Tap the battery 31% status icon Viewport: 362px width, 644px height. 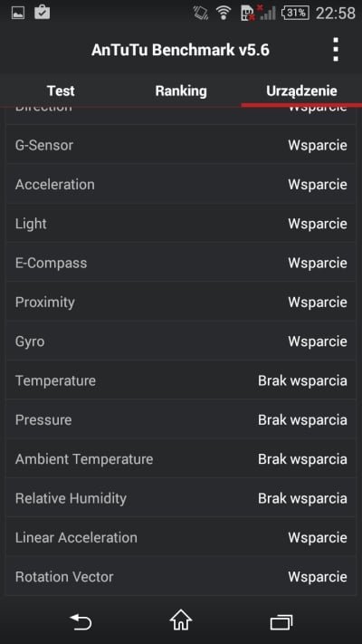[x=295, y=14]
